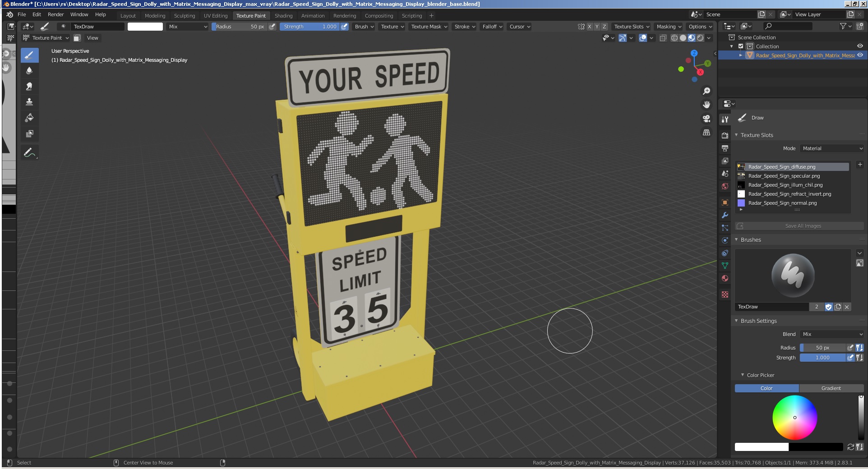The width and height of the screenshot is (868, 469).
Task: Open Output properties tab
Action: coord(725,148)
